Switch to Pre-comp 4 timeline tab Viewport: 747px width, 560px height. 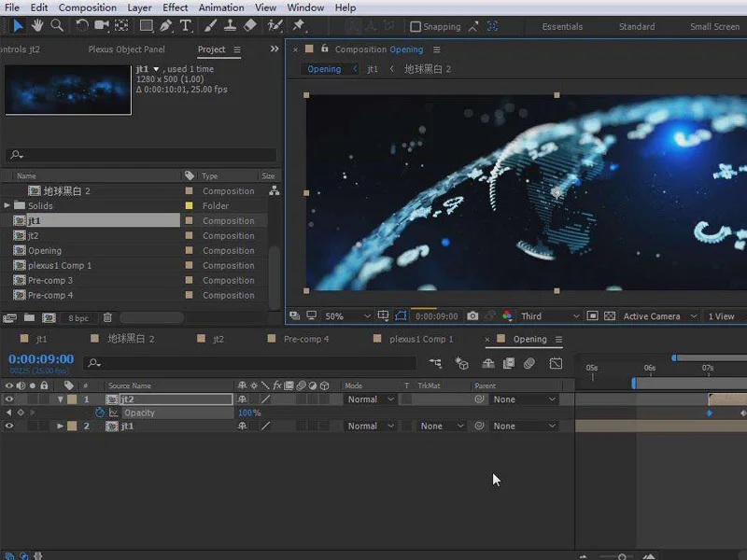pyautogui.click(x=306, y=339)
